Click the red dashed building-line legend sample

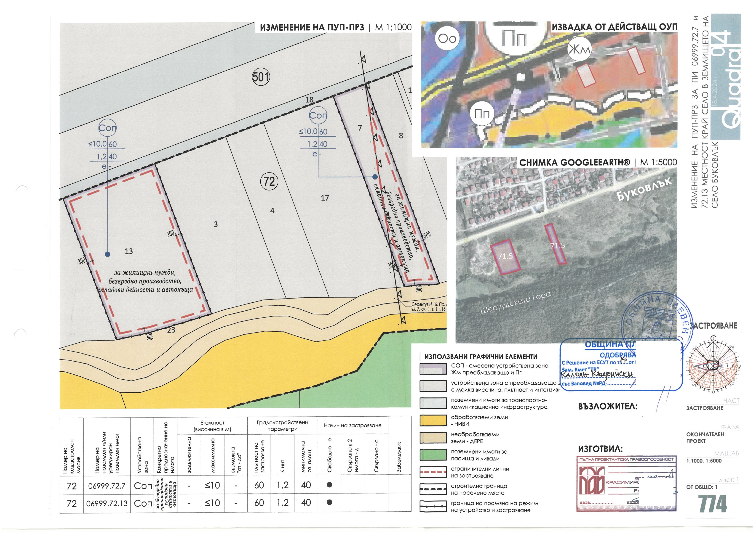[433, 472]
